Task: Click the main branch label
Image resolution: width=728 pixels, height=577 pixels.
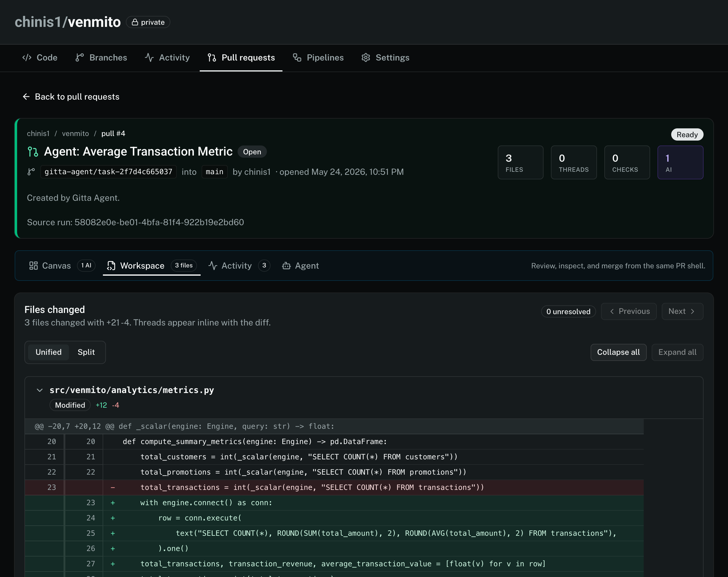Action: pos(214,172)
